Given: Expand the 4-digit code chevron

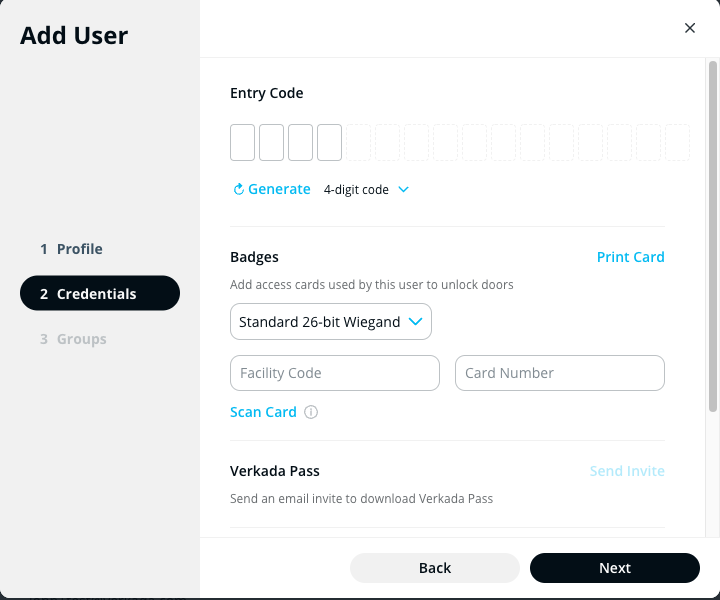Looking at the screenshot, I should coord(403,189).
